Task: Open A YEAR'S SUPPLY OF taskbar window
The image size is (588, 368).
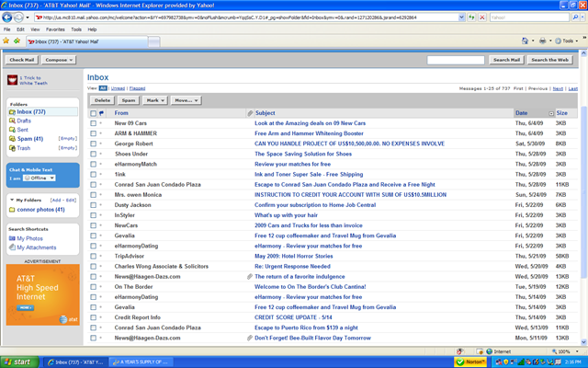Action: point(141,362)
